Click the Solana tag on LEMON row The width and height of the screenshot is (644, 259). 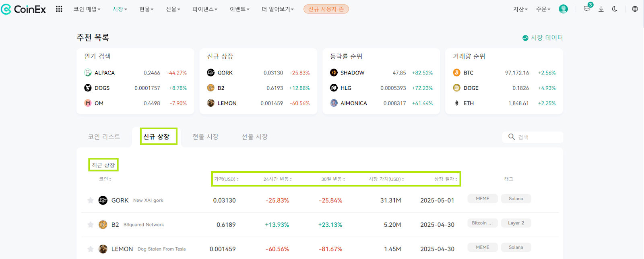[516, 247]
